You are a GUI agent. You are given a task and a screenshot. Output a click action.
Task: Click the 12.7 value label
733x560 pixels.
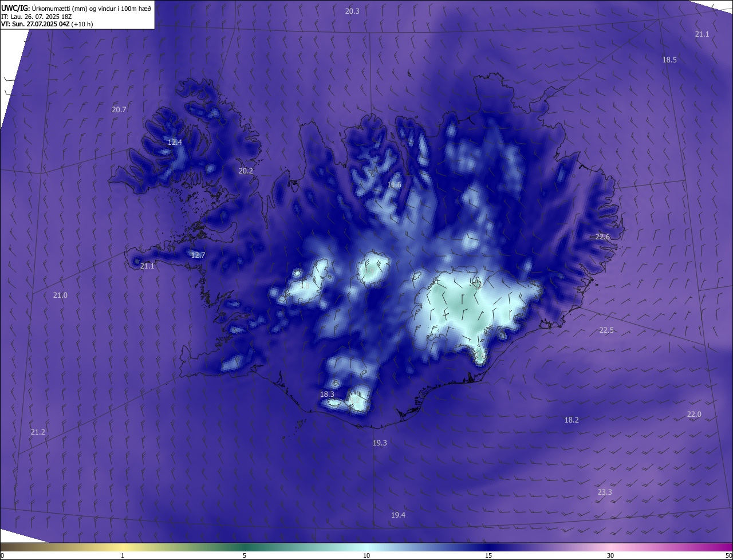coord(198,255)
